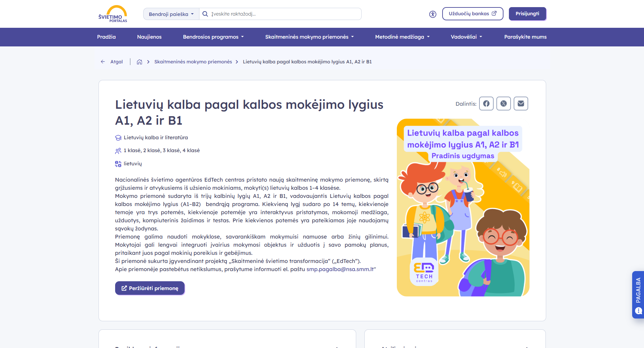
Task: Open the PAGALBA help chat widget
Action: pos(638,295)
